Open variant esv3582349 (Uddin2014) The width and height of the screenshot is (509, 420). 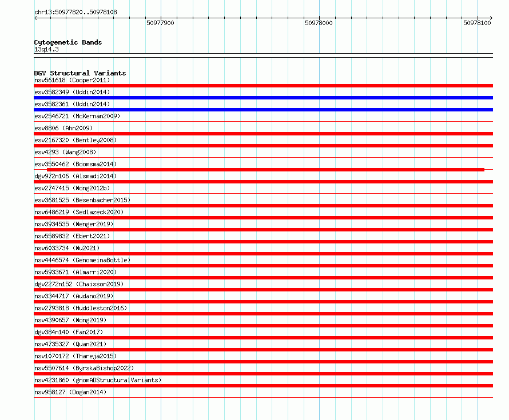pyautogui.click(x=72, y=92)
